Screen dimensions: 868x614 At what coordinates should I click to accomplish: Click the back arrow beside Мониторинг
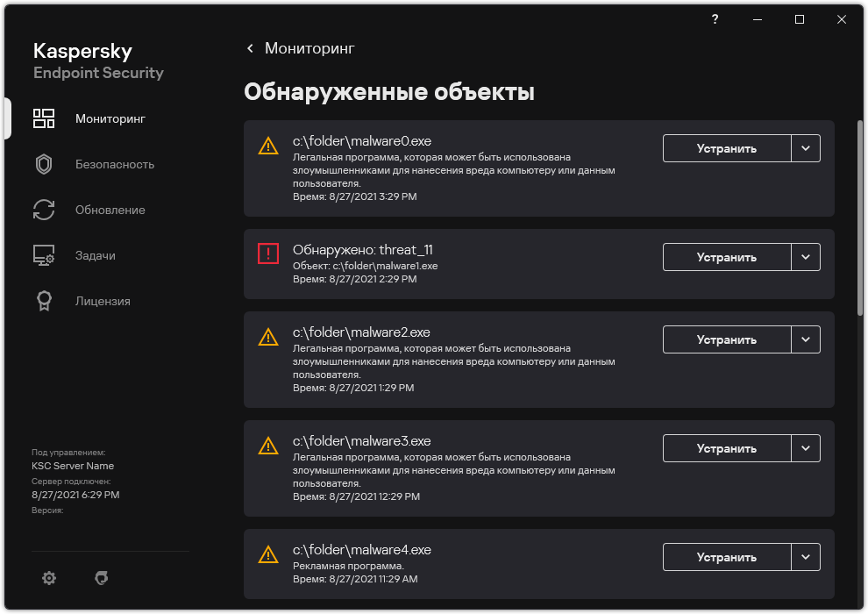[x=250, y=49]
